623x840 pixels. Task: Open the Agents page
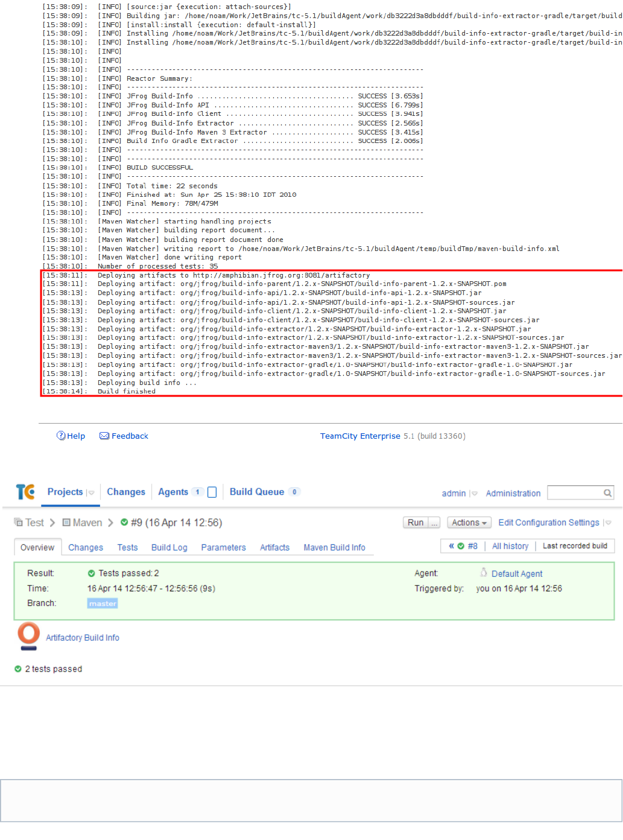(x=173, y=492)
